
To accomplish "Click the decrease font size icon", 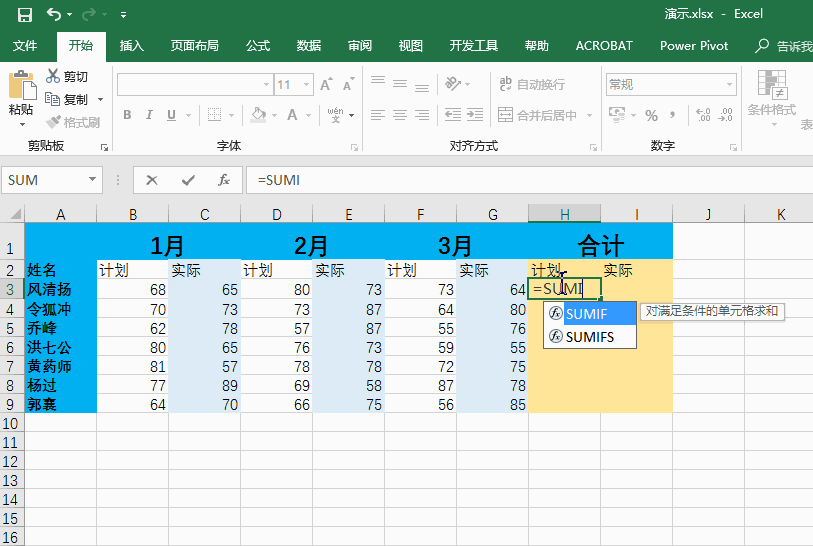I will [348, 84].
